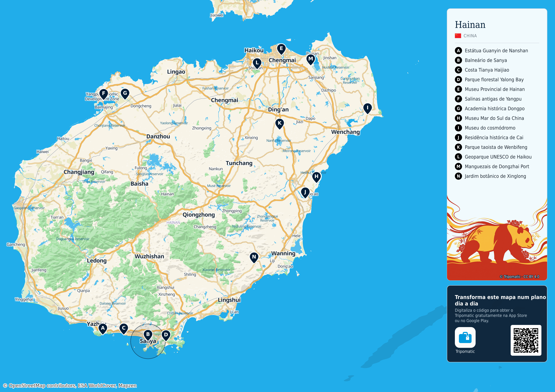This screenshot has height=392, width=555.
Task: Click the QR code image
Action: 526,340
